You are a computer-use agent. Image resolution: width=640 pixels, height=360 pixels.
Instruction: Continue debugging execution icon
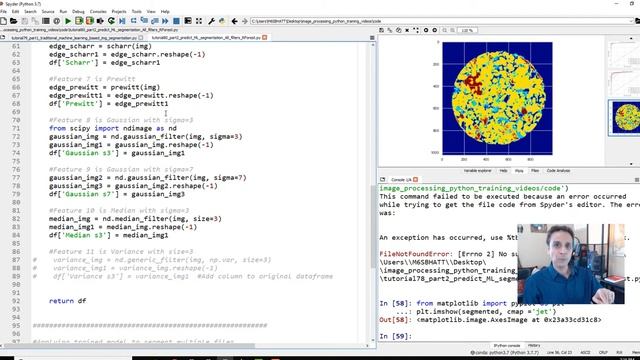[165, 21]
